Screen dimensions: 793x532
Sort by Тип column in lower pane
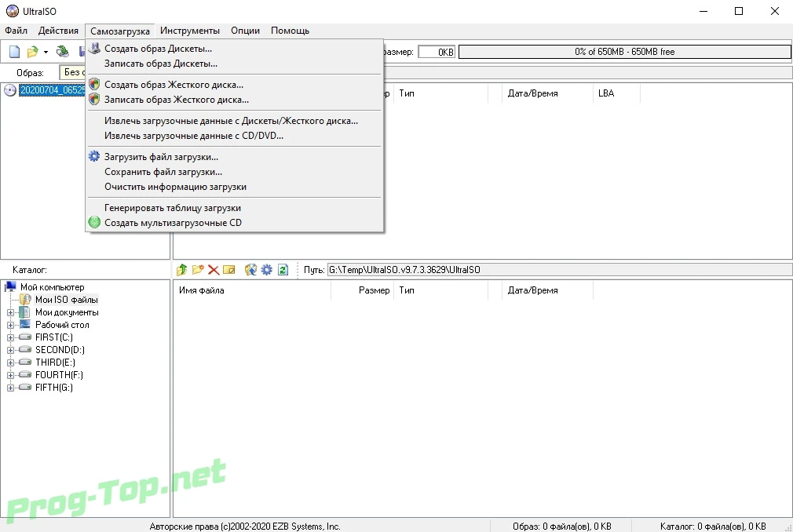440,290
